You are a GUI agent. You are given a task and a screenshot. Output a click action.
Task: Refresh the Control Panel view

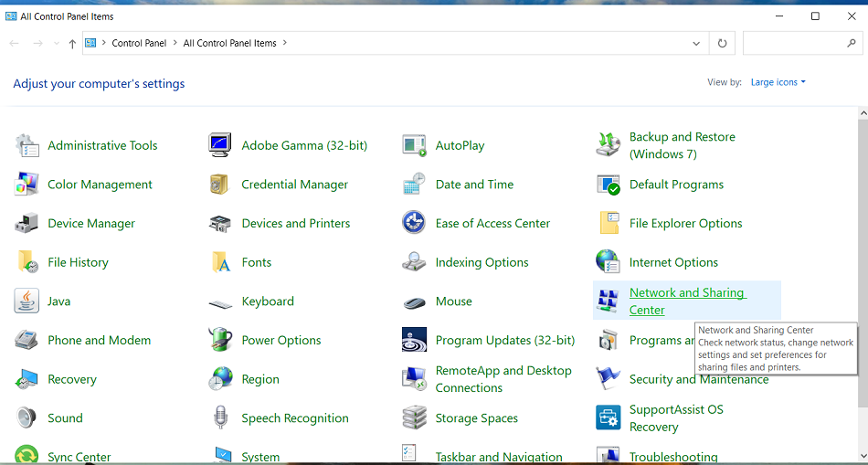(x=723, y=43)
